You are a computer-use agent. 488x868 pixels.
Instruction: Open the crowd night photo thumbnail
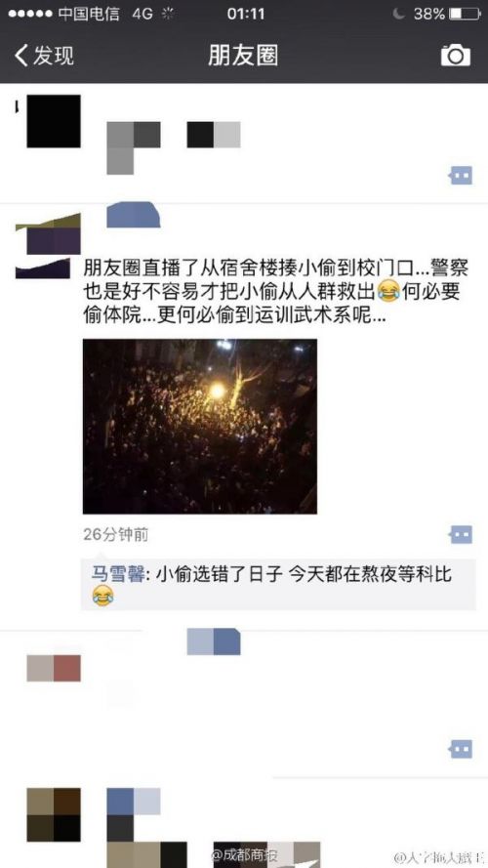[x=200, y=427]
